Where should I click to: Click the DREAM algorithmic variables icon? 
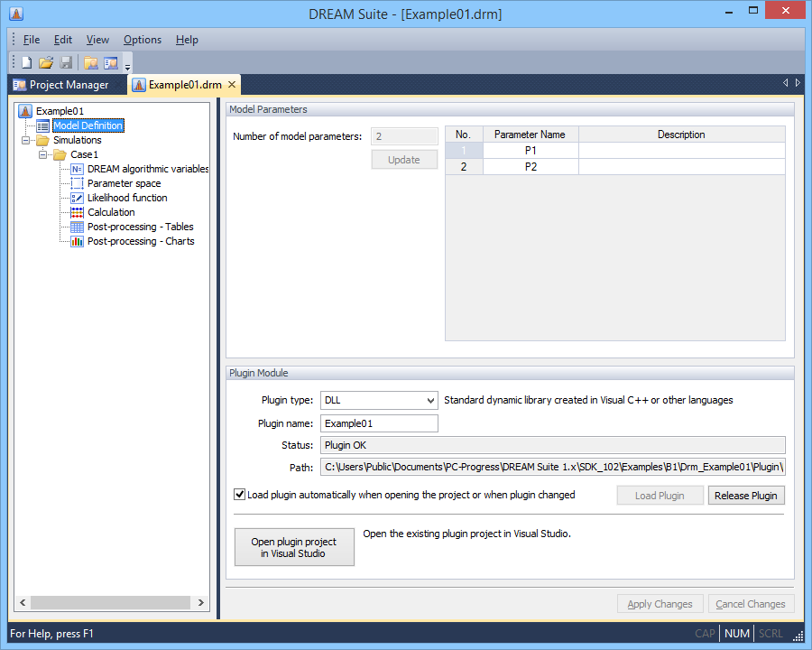pyautogui.click(x=78, y=169)
